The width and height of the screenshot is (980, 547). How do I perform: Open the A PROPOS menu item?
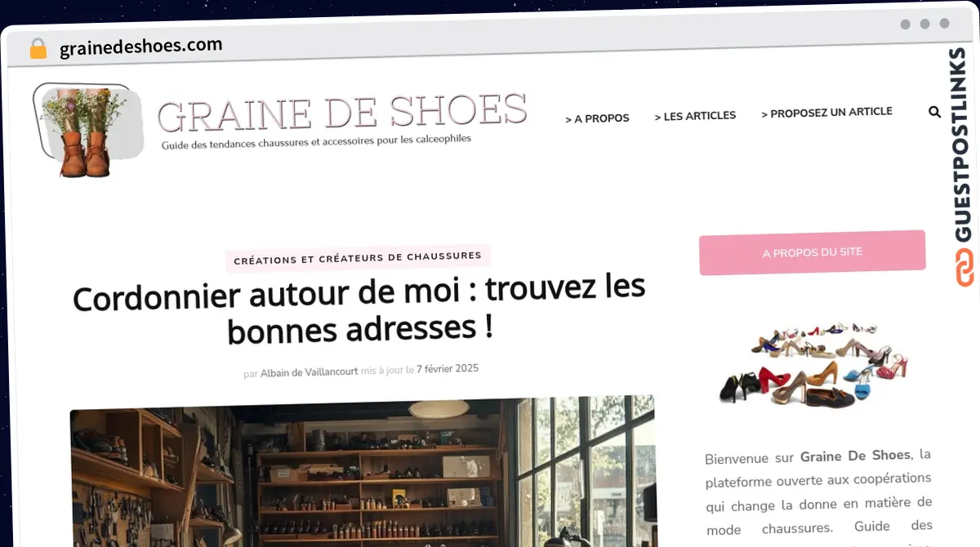click(597, 118)
